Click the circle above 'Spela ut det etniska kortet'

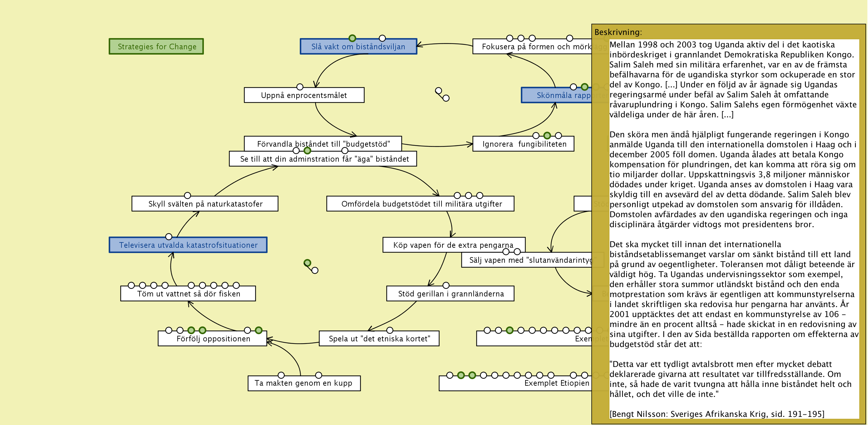(390, 330)
